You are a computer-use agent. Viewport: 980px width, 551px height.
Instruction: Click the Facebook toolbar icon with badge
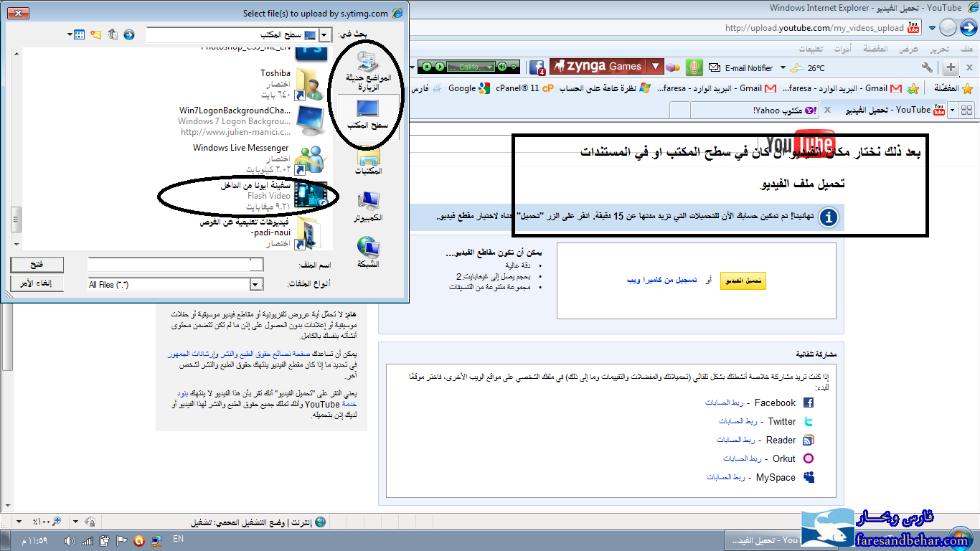pyautogui.click(x=537, y=67)
